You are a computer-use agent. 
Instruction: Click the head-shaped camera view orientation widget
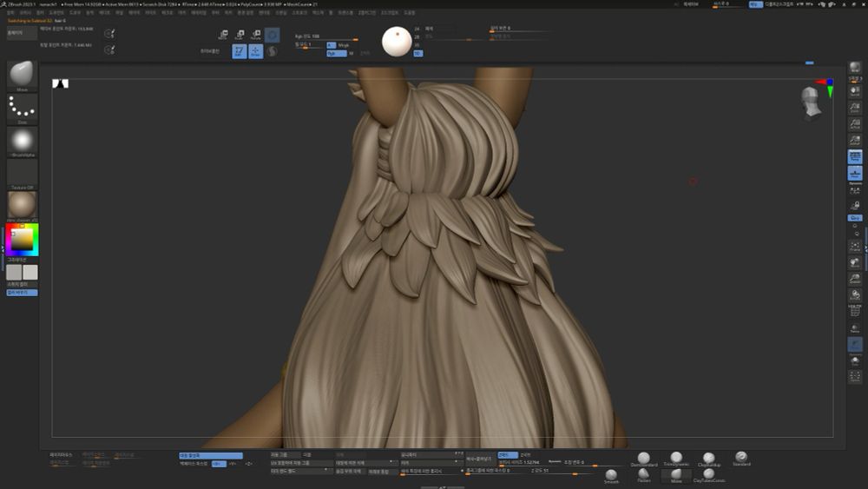click(x=810, y=101)
